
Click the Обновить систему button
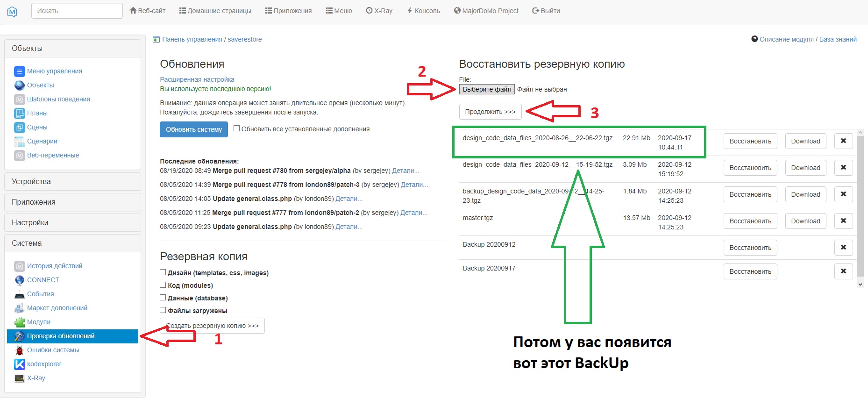[x=194, y=129]
